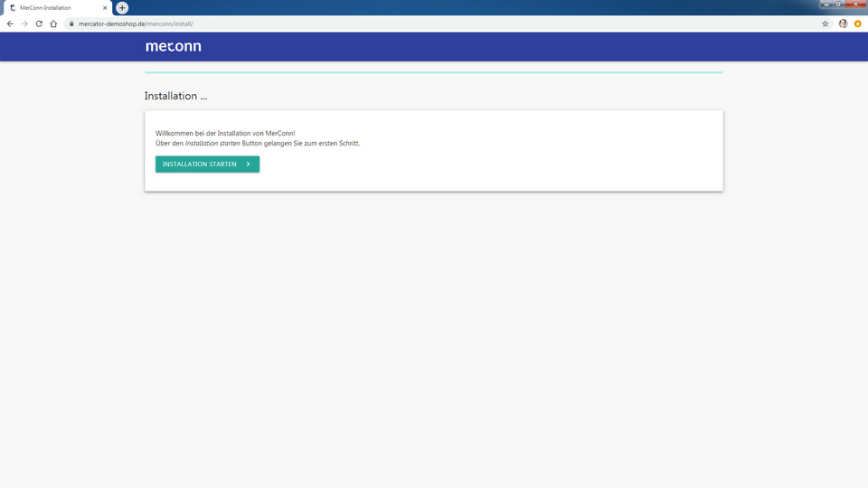Click the merconn logo in header
The image size is (868, 488).
(174, 46)
